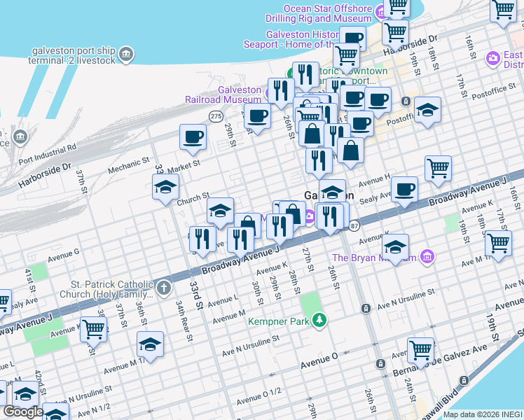Select graduation cap marker near Postoffice St
Screen dimensions: 524x420
tap(427, 113)
